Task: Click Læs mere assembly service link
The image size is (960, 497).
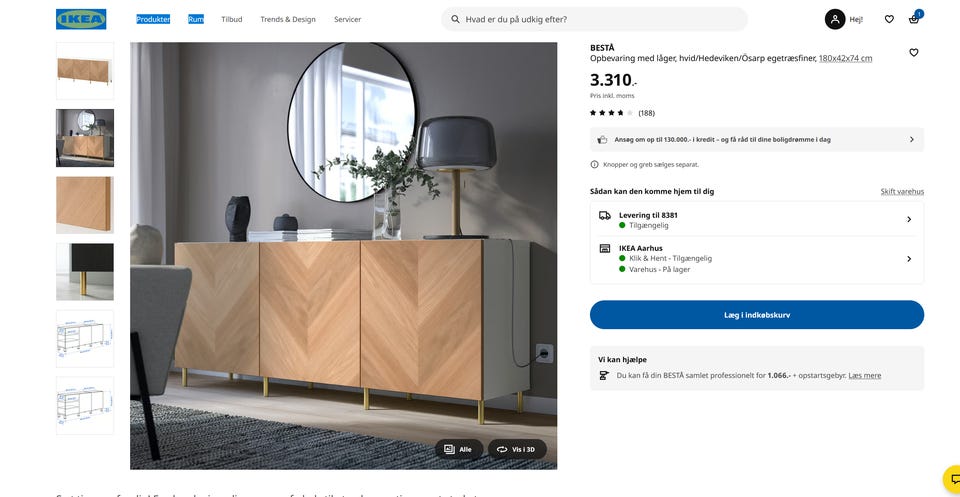Action: pos(864,375)
